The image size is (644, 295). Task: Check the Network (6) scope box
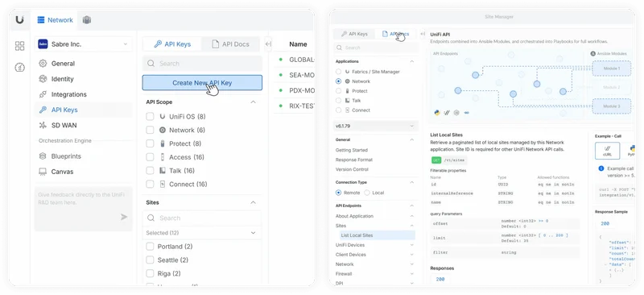pyautogui.click(x=150, y=130)
